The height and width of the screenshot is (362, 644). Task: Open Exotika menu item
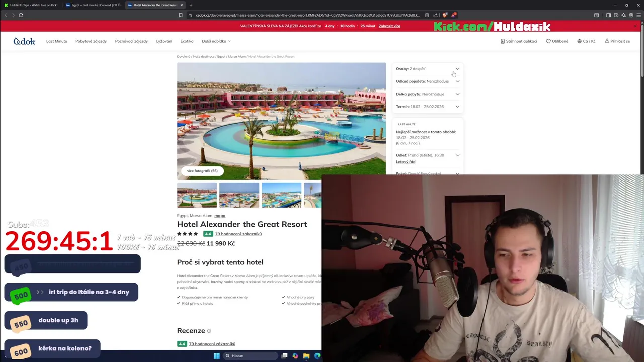[x=187, y=41]
